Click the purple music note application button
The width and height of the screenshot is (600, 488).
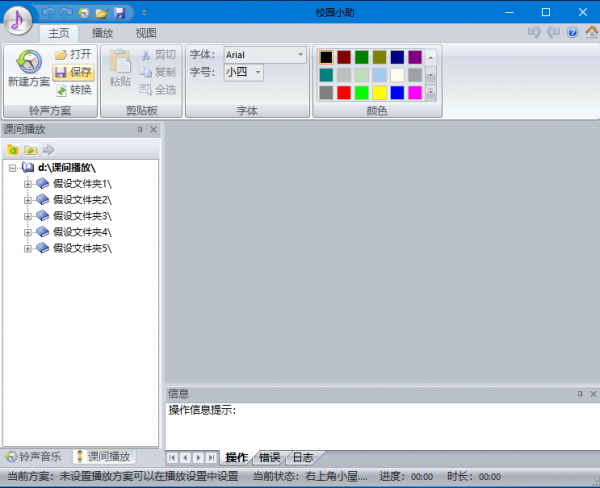(x=20, y=20)
